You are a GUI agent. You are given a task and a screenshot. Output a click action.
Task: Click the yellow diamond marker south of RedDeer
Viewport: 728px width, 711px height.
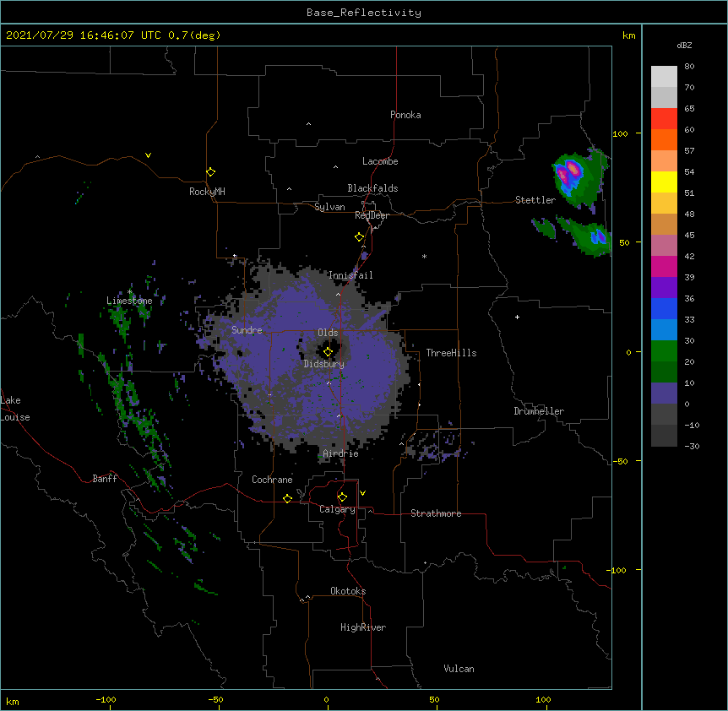point(359,236)
